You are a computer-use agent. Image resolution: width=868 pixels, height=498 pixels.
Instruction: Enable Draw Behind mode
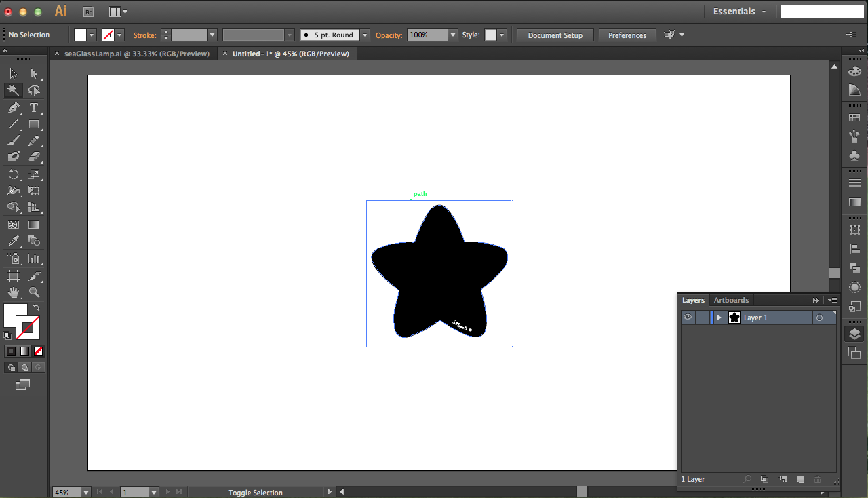tap(25, 367)
